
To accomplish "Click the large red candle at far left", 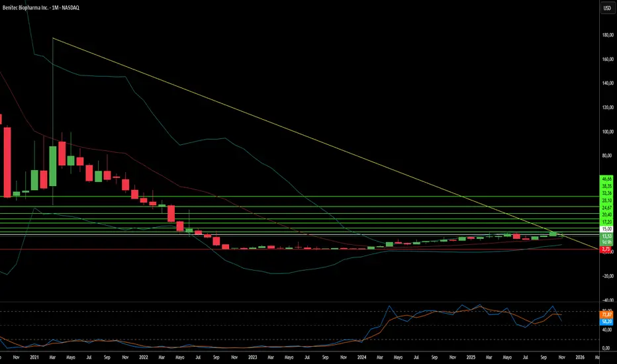I will pos(8,161).
